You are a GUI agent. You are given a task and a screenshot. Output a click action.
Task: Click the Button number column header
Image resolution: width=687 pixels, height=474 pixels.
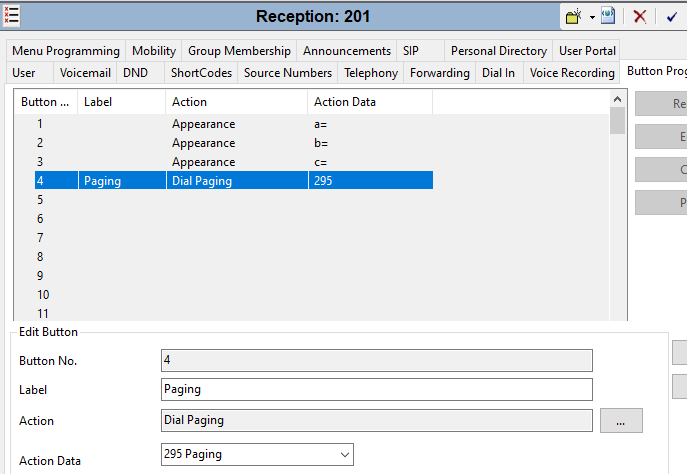coord(46,102)
